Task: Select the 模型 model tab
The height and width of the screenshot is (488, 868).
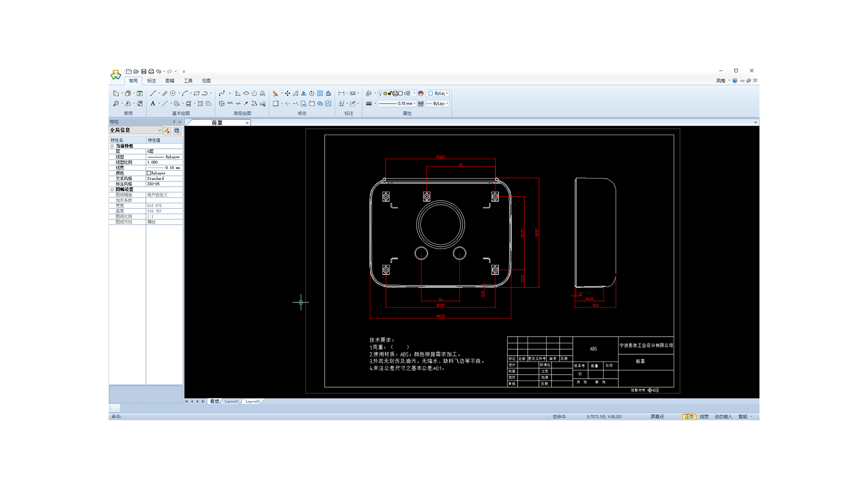Action: [214, 401]
